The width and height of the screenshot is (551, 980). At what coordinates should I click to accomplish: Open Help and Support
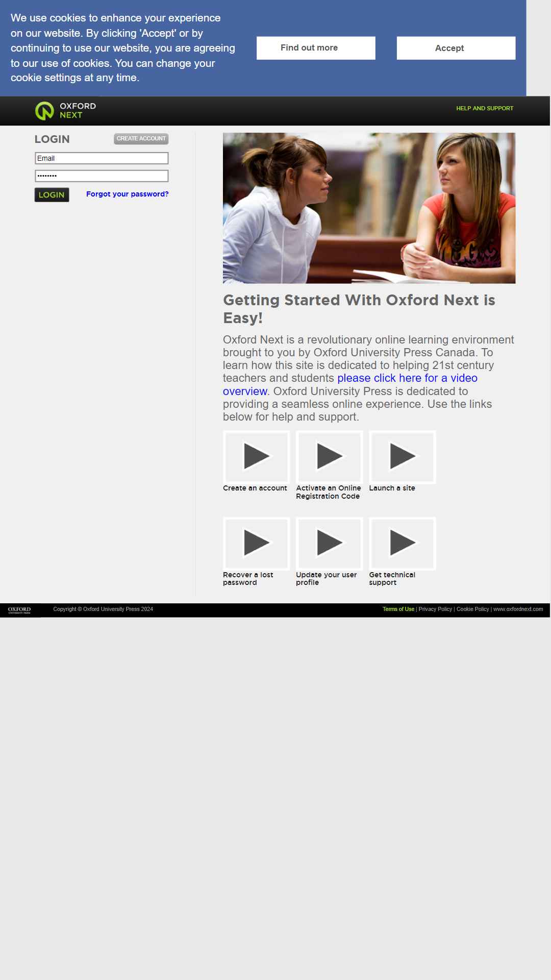click(485, 108)
